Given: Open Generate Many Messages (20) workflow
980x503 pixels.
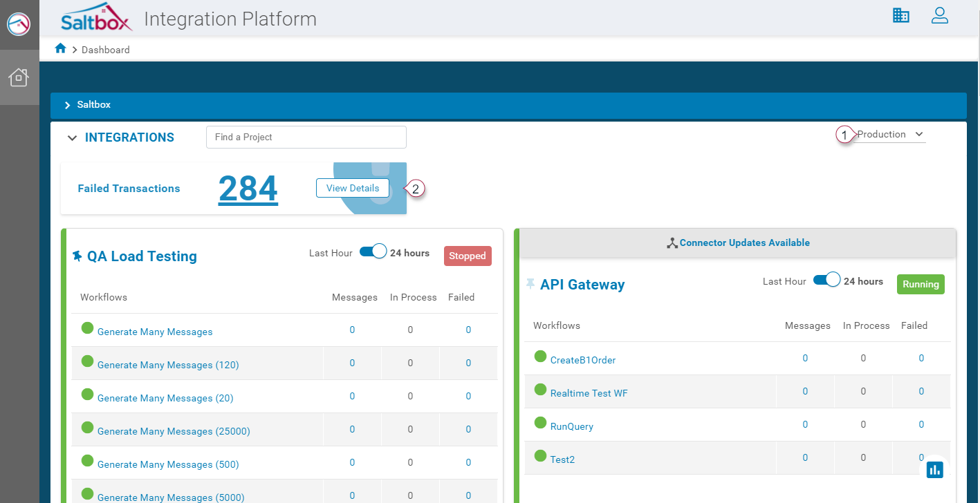Looking at the screenshot, I should (165, 398).
